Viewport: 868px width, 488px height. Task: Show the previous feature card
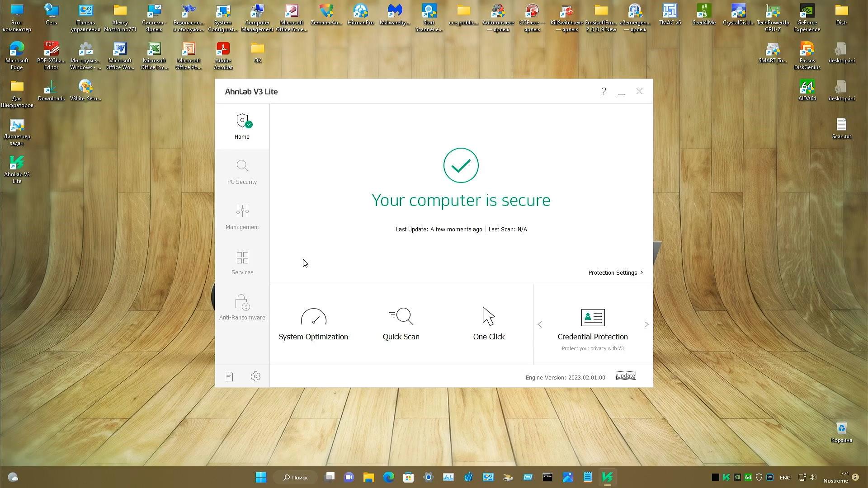tap(540, 324)
